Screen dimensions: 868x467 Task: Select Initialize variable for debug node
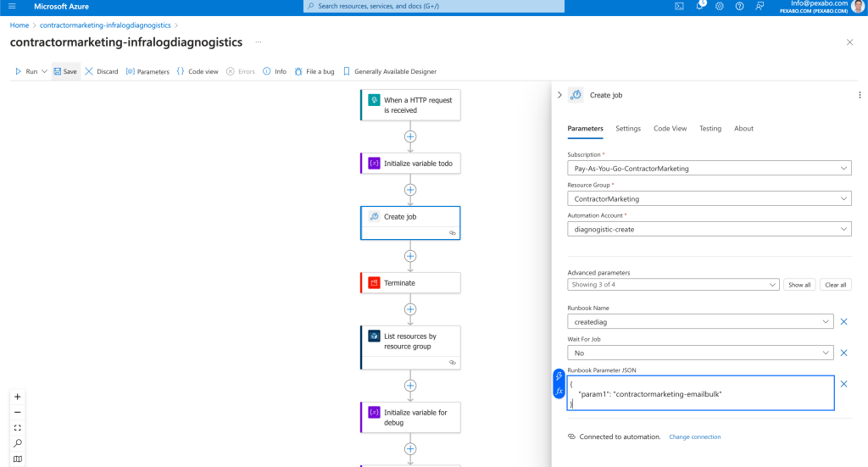410,417
